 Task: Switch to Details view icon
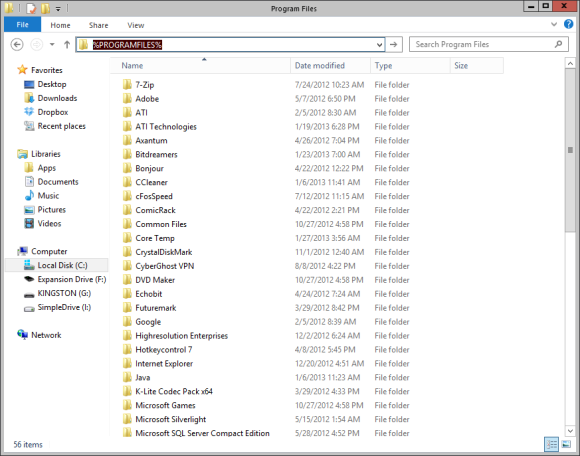[x=551, y=444]
